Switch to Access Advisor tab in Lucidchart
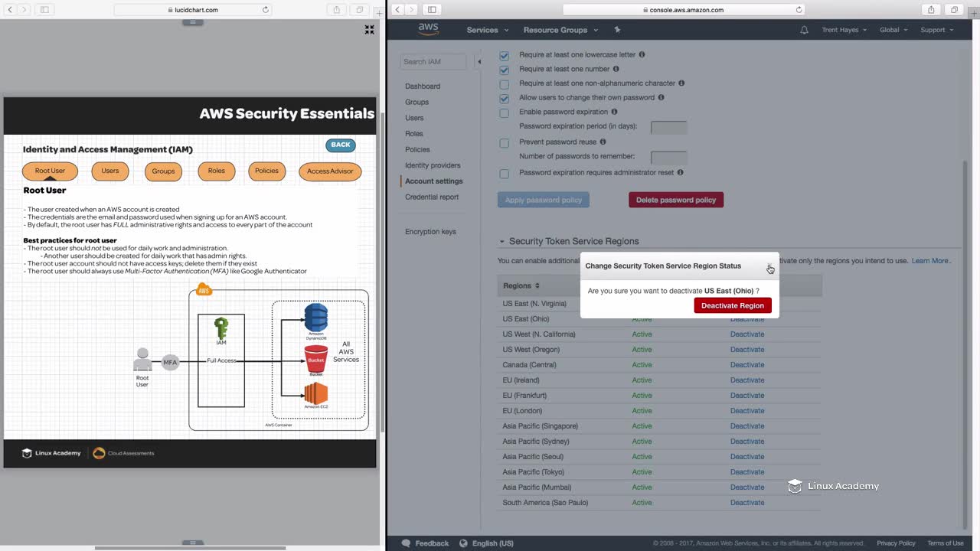Screen dimensions: 980x551 [330, 171]
